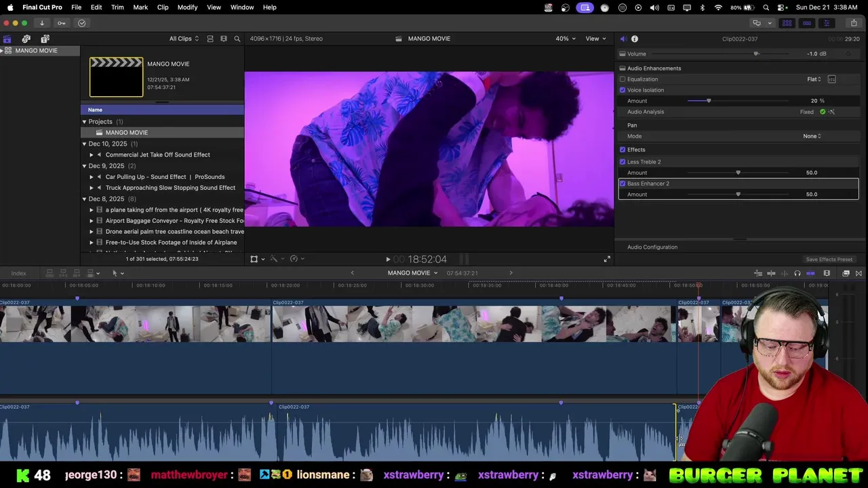Click the Audio Analysis magic wand icon
The height and width of the screenshot is (488, 868).
click(832, 112)
